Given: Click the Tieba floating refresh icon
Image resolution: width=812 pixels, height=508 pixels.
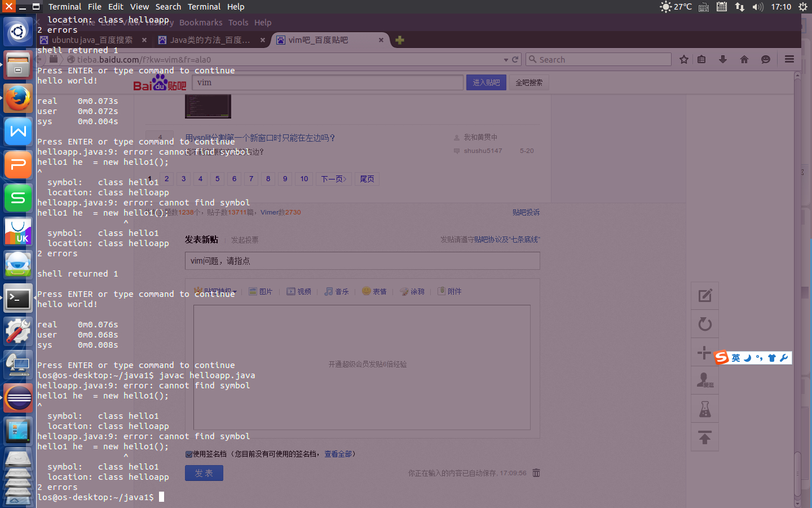Looking at the screenshot, I should point(705,324).
